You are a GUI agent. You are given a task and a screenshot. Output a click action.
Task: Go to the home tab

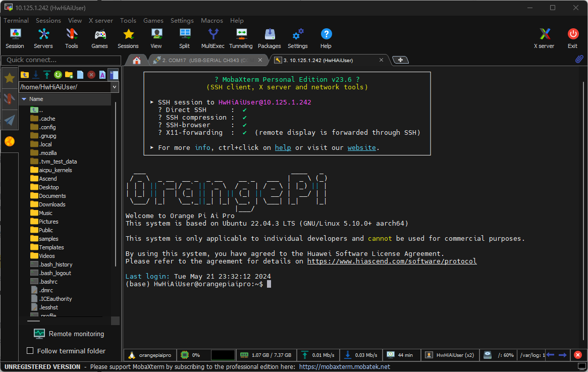(137, 61)
